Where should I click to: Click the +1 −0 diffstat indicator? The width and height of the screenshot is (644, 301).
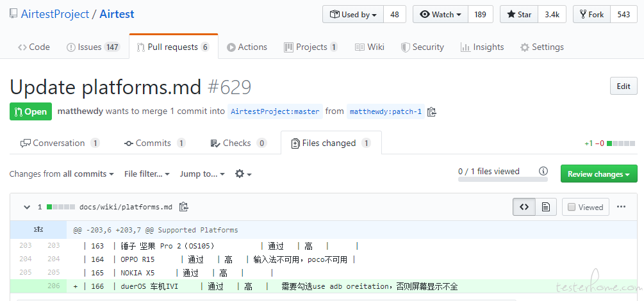tap(609, 143)
